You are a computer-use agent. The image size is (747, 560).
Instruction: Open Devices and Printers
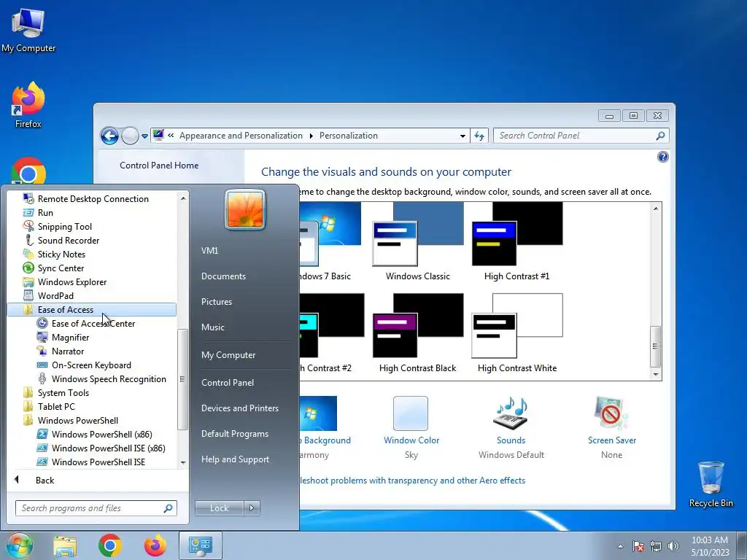[x=239, y=408]
